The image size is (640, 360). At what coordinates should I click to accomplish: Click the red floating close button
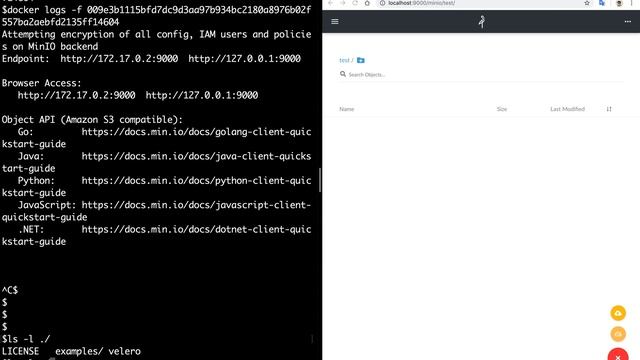[x=618, y=355]
